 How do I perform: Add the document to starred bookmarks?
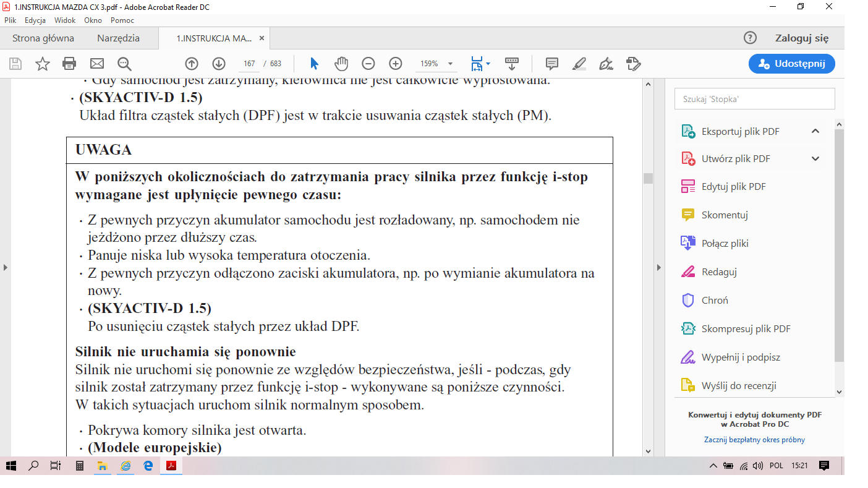tap(42, 64)
